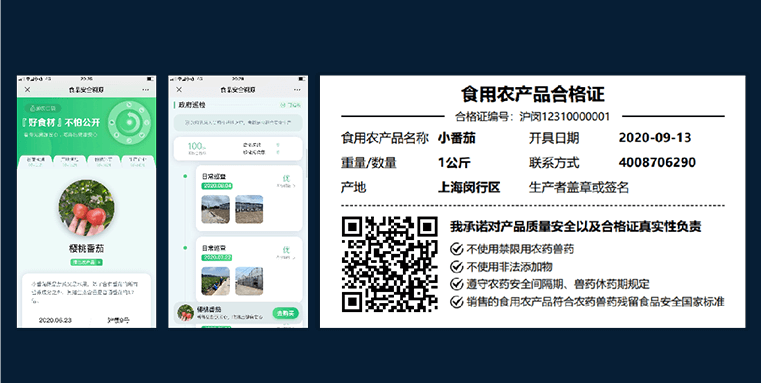Close the left phone's tomato product page
Viewport: 761px width, 383px height.
(28, 90)
